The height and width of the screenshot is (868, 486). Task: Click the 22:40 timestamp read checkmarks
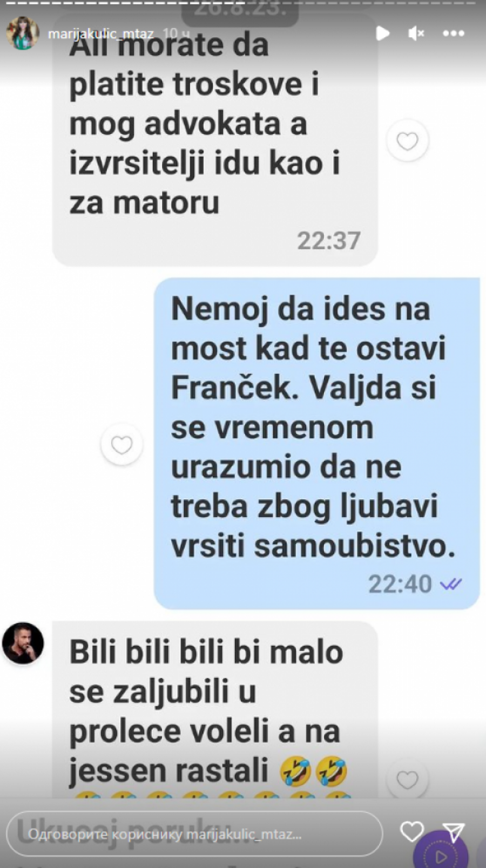coord(451,585)
